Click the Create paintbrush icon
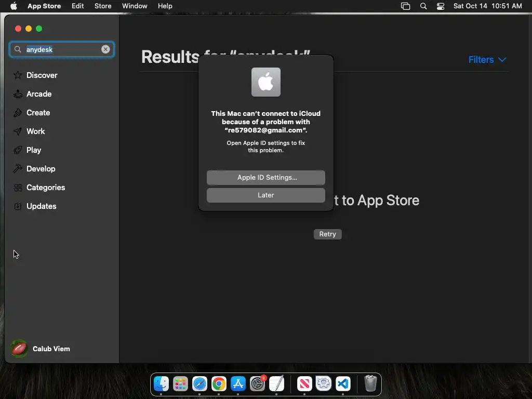The image size is (532, 399). coord(18,113)
